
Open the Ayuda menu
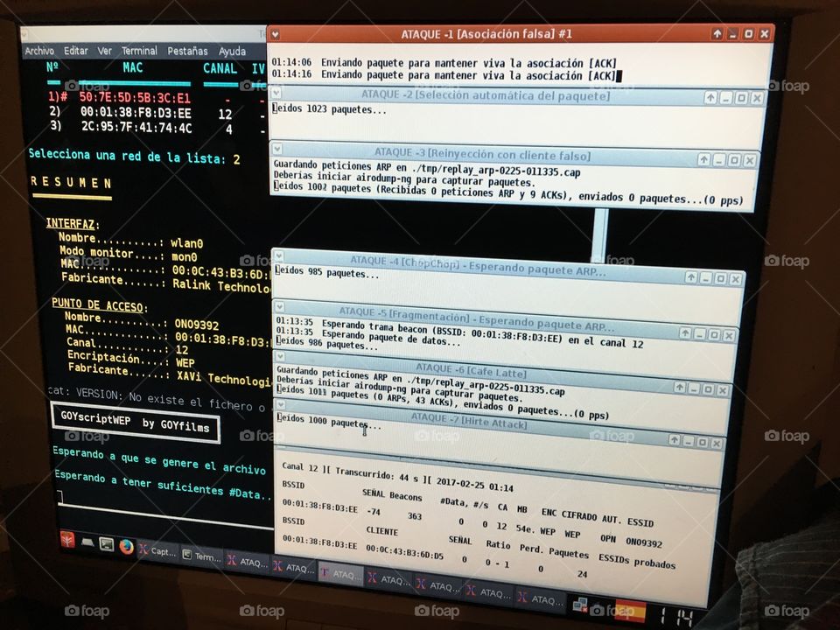click(x=231, y=51)
